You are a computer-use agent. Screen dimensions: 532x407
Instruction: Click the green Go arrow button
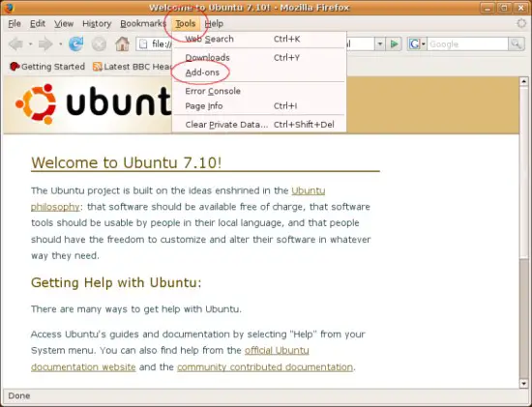tap(394, 44)
